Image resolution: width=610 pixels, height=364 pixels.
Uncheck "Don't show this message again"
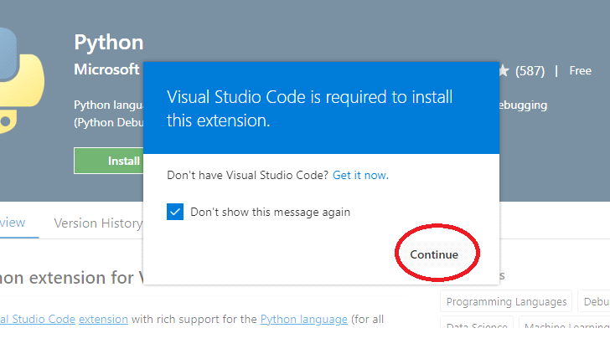pos(175,212)
